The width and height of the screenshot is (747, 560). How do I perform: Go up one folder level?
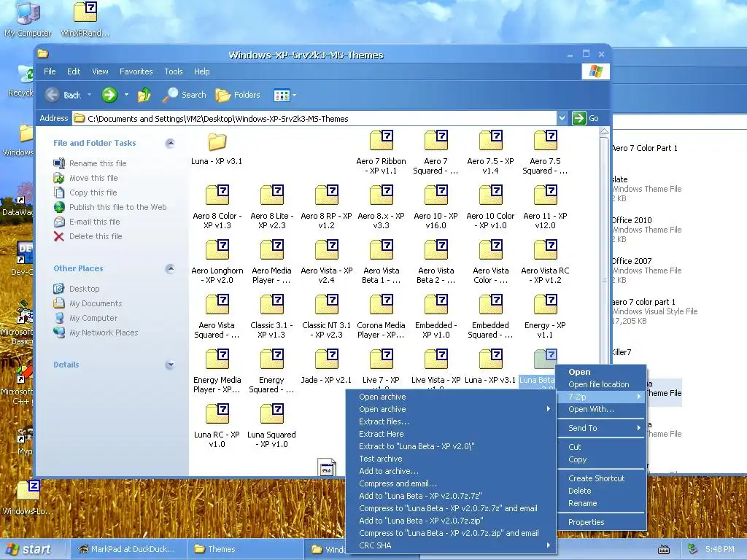[x=144, y=95]
